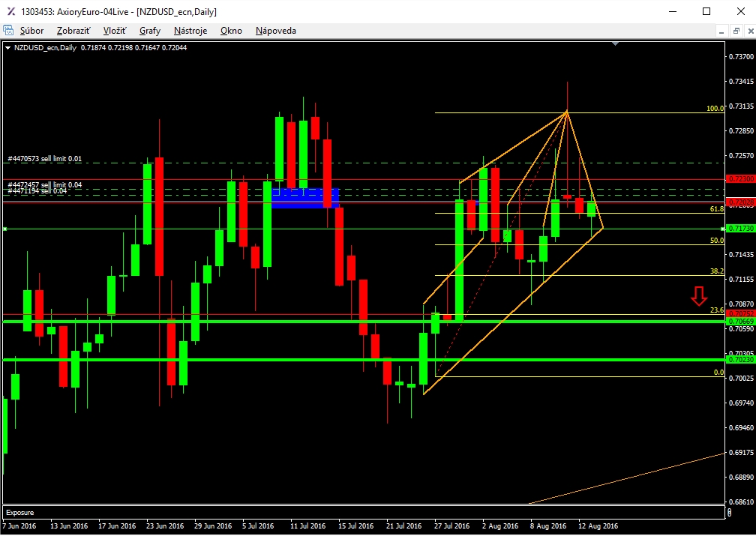Restore down the inner chart window

[x=736, y=31]
